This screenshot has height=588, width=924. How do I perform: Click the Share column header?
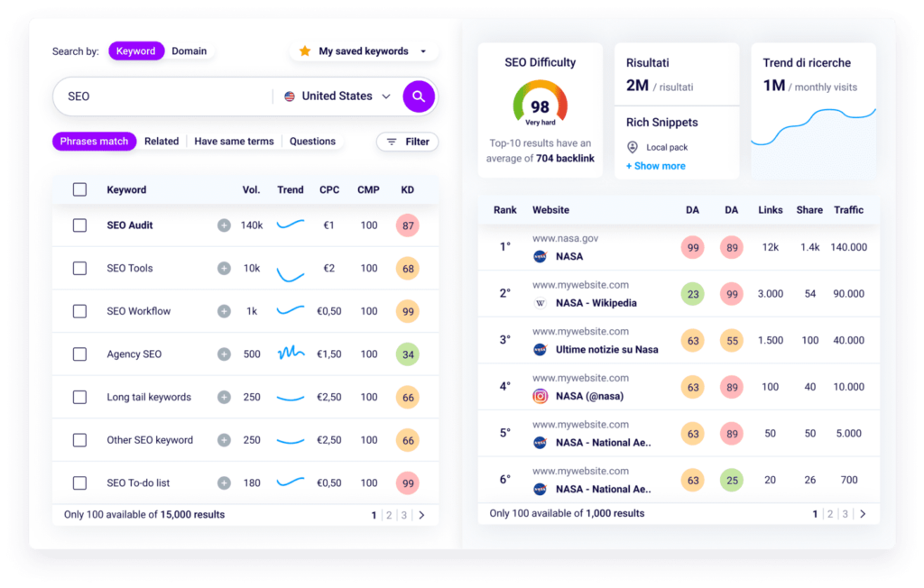pos(809,210)
